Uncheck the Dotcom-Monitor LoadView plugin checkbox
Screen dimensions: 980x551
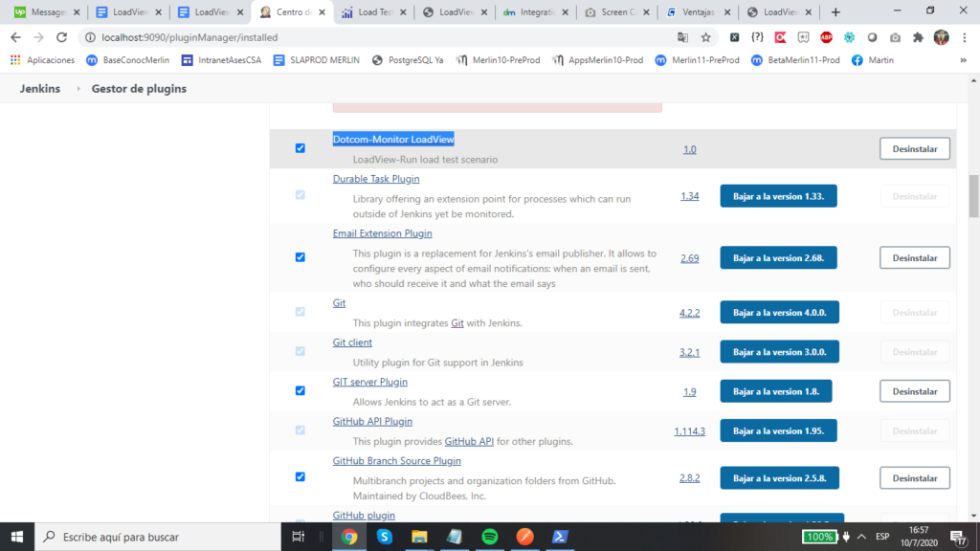300,148
